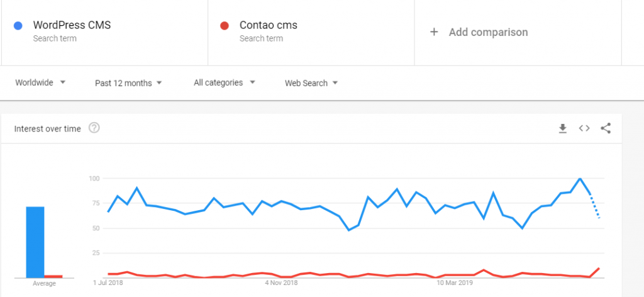Click the 10 Mar 2019 date label
Image resolution: width=644 pixels, height=297 pixels.
pyautogui.click(x=454, y=283)
